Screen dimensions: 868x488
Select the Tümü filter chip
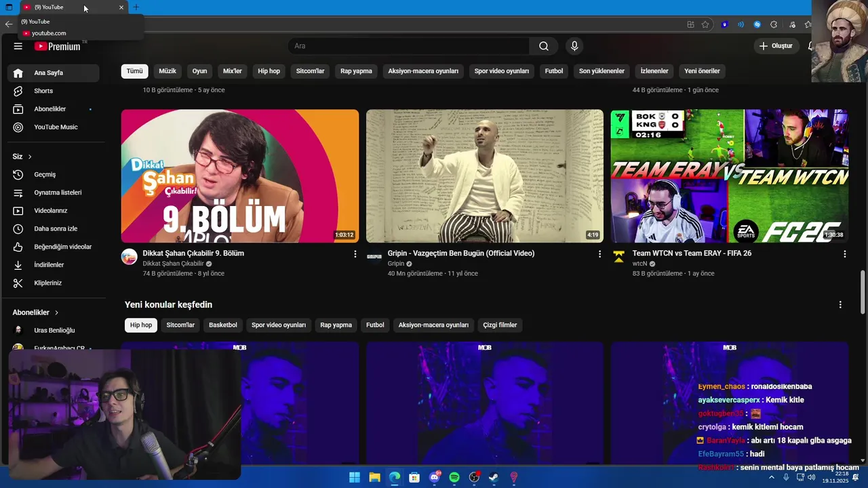[135, 71]
